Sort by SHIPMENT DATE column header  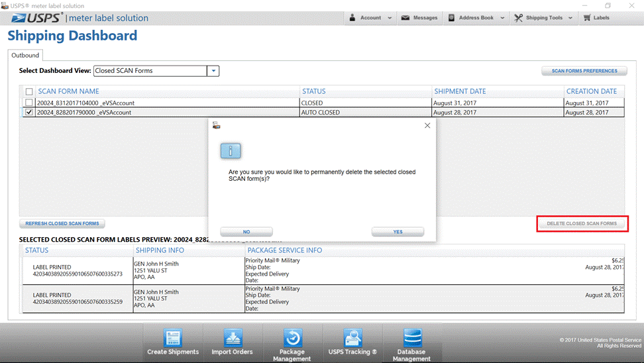pyautogui.click(x=460, y=91)
